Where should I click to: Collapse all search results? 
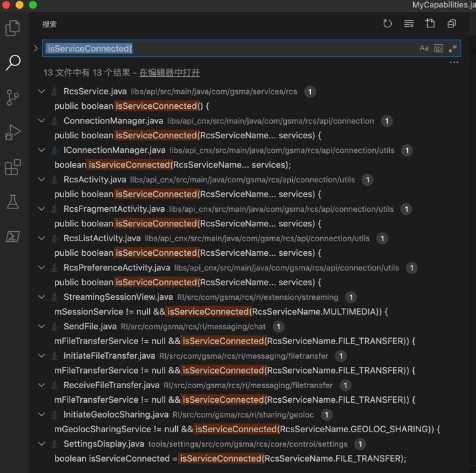[452, 23]
